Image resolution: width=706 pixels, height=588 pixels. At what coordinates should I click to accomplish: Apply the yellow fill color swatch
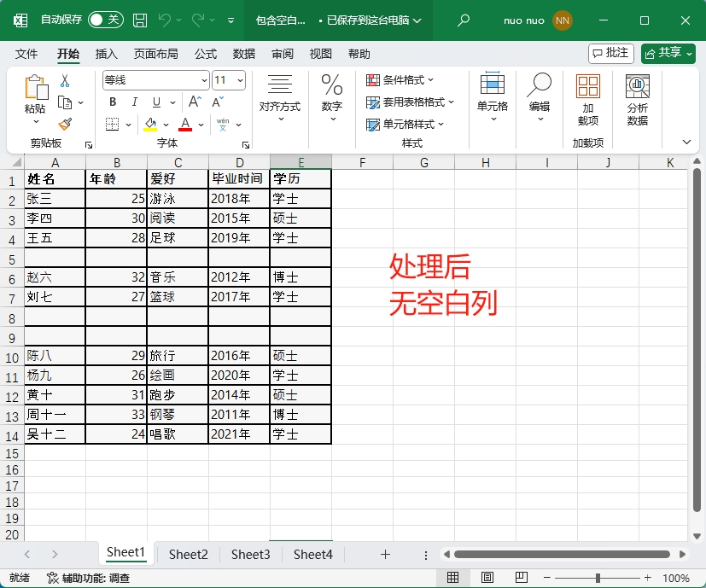[151, 125]
